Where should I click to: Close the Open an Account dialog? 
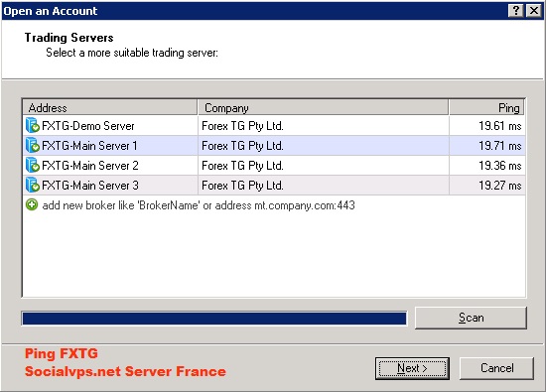tap(534, 11)
